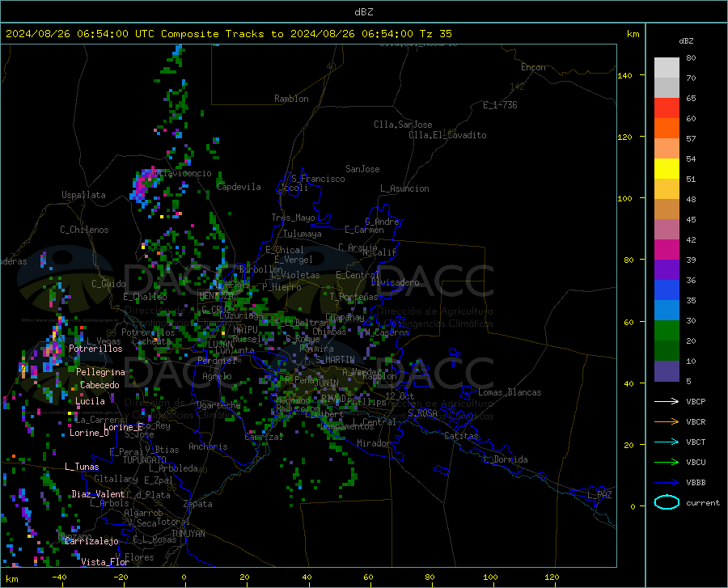Image resolution: width=728 pixels, height=588 pixels.
Task: Click the 'Encon' map label
Action: (x=533, y=67)
